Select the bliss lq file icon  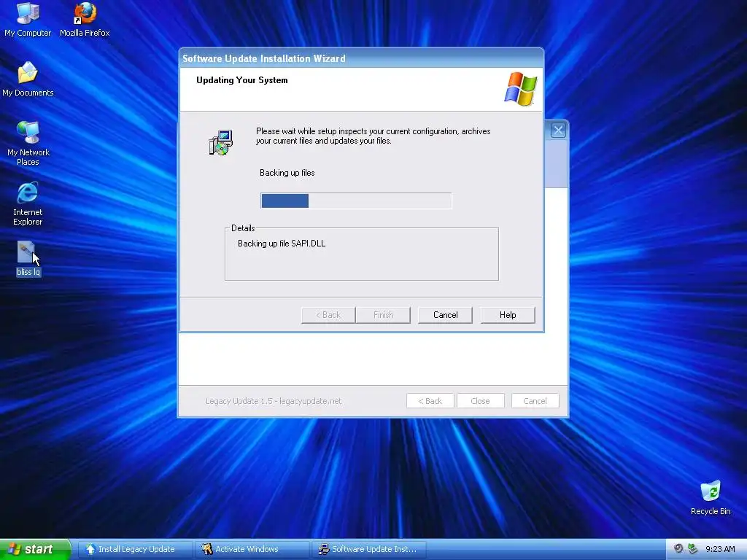point(28,259)
